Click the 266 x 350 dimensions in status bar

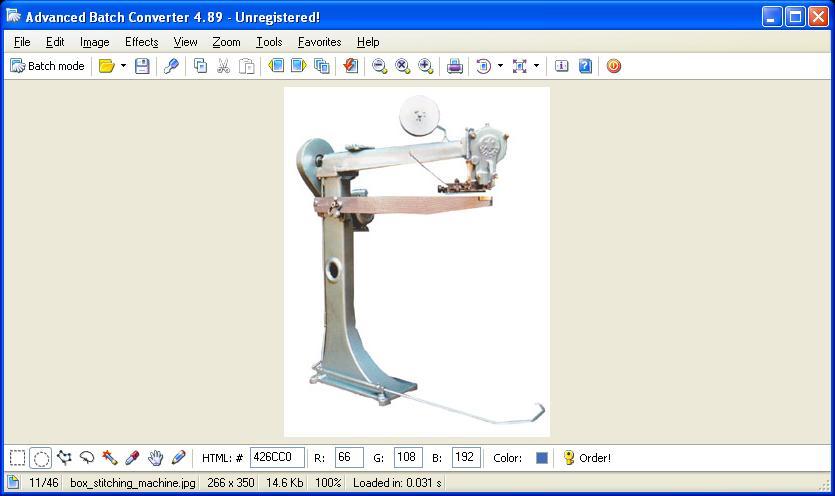coord(231,483)
